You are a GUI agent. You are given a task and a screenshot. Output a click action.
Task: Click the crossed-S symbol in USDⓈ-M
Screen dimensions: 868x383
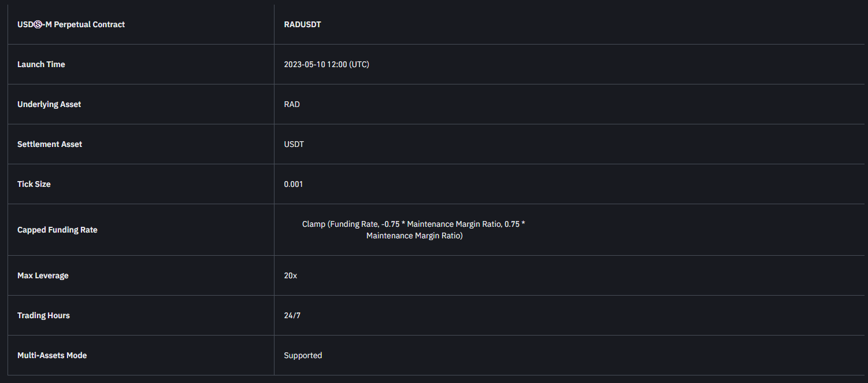(38, 25)
